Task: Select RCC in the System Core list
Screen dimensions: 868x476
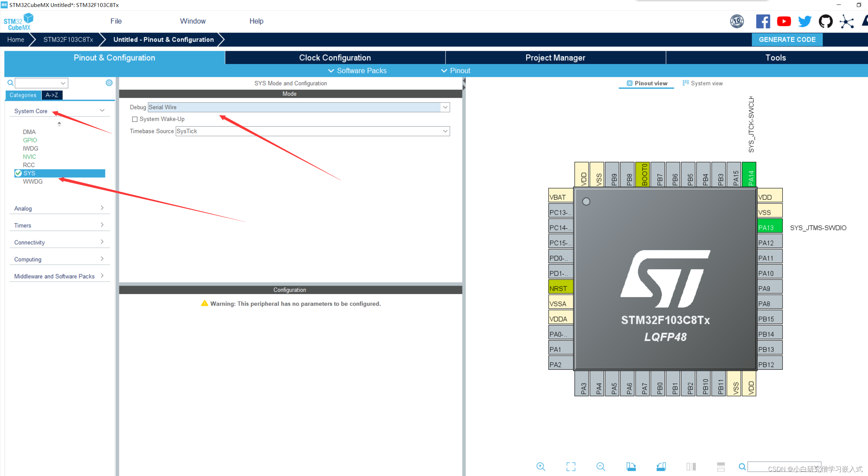Action: [x=29, y=165]
